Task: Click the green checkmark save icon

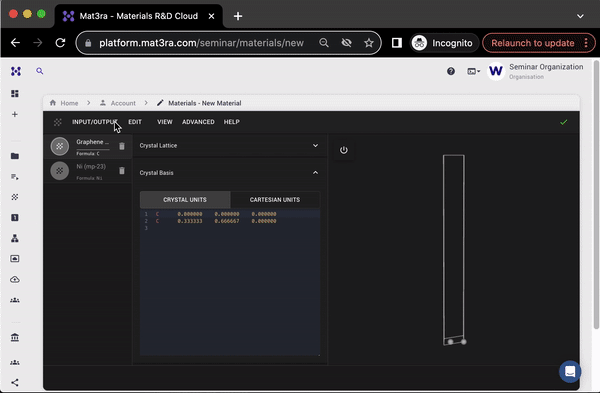Action: [x=563, y=122]
